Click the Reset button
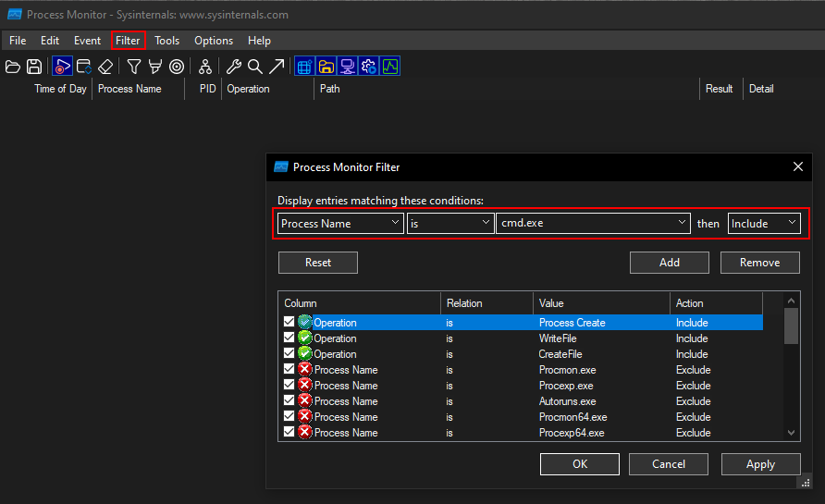 [x=318, y=263]
